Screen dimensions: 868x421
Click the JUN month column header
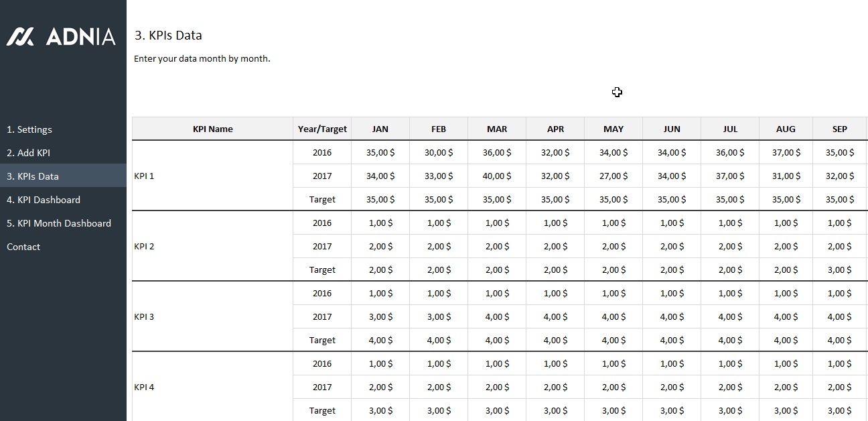pos(672,129)
